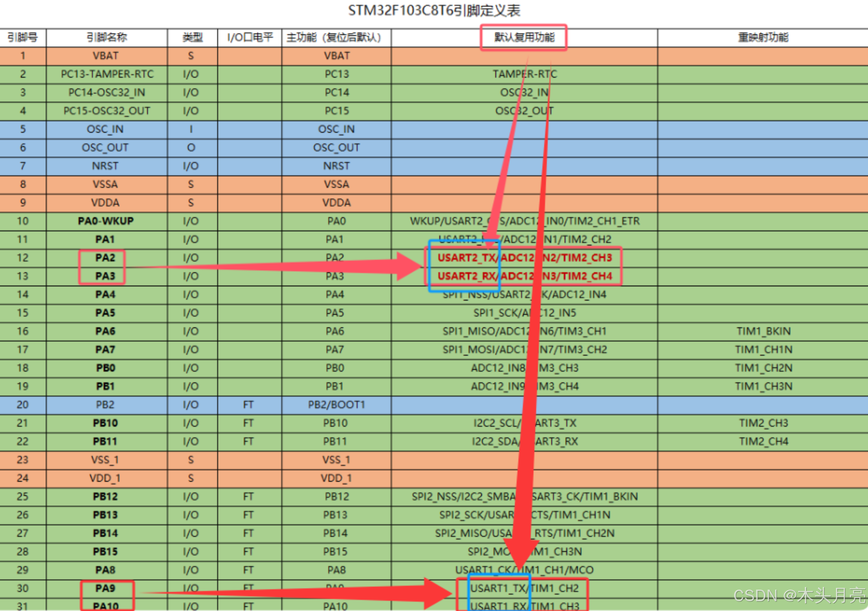868x611 pixels.
Task: Click the PA9 pin name cell
Action: tap(107, 588)
